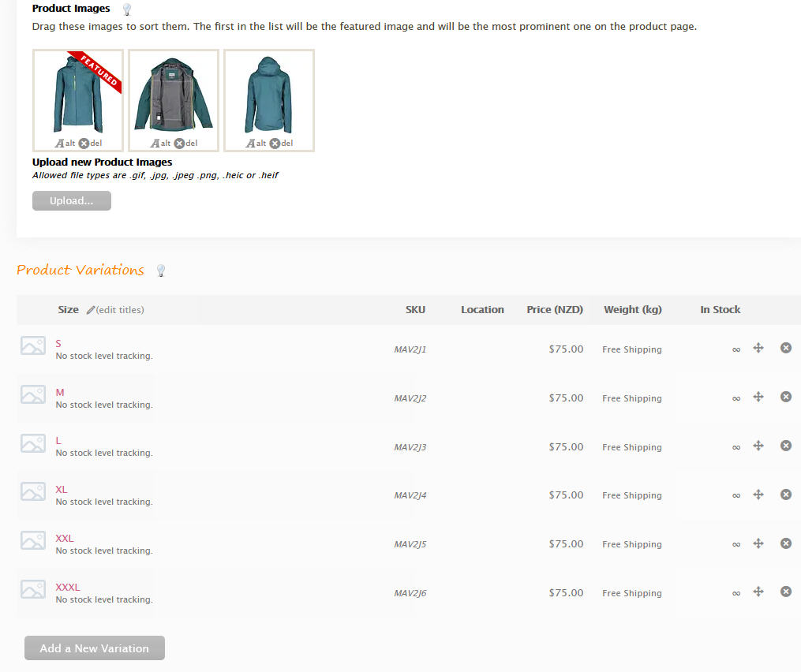
Task: Click the Location column header
Action: pos(482,310)
